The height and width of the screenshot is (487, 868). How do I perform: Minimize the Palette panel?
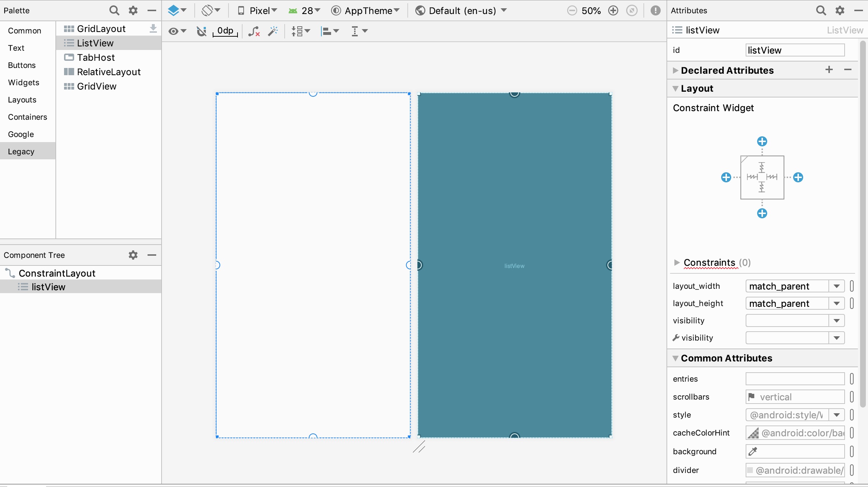pos(152,10)
